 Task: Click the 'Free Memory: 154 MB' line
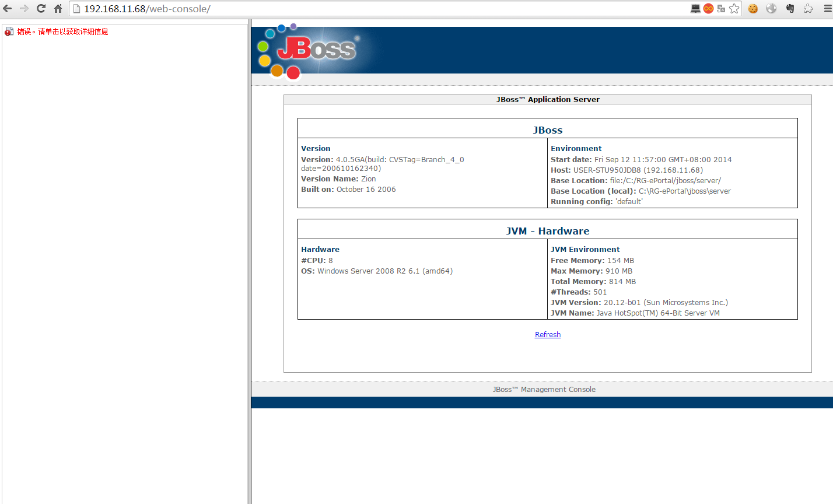[x=592, y=261]
